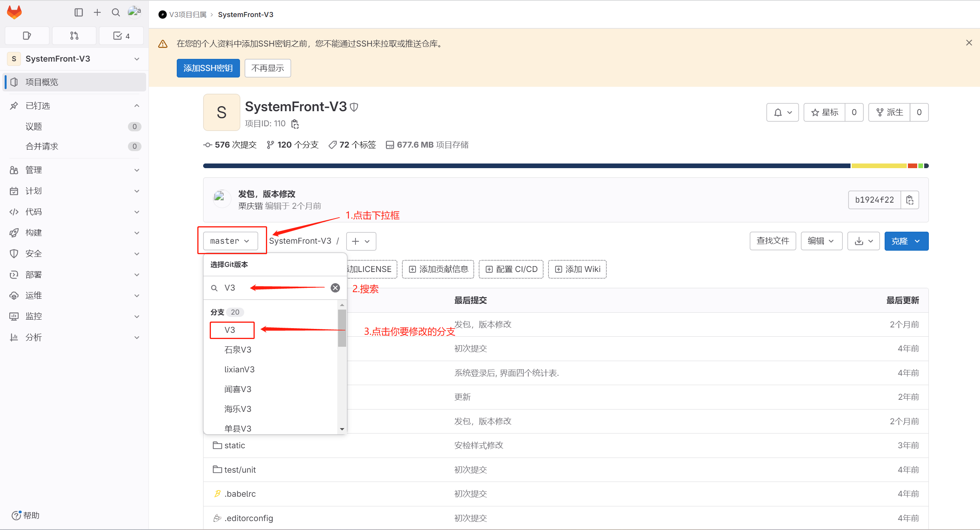Expand the 构建 menu
Viewport: 980px width, 530px height.
click(74, 233)
